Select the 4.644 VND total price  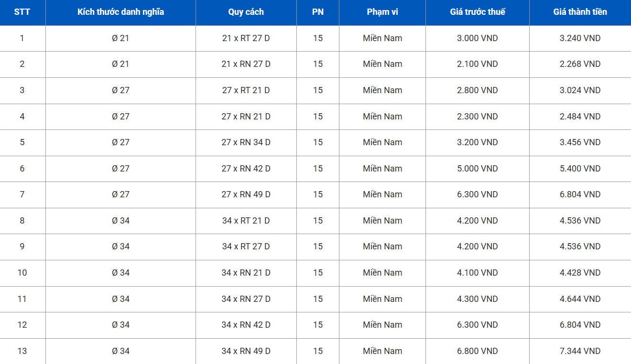point(580,299)
